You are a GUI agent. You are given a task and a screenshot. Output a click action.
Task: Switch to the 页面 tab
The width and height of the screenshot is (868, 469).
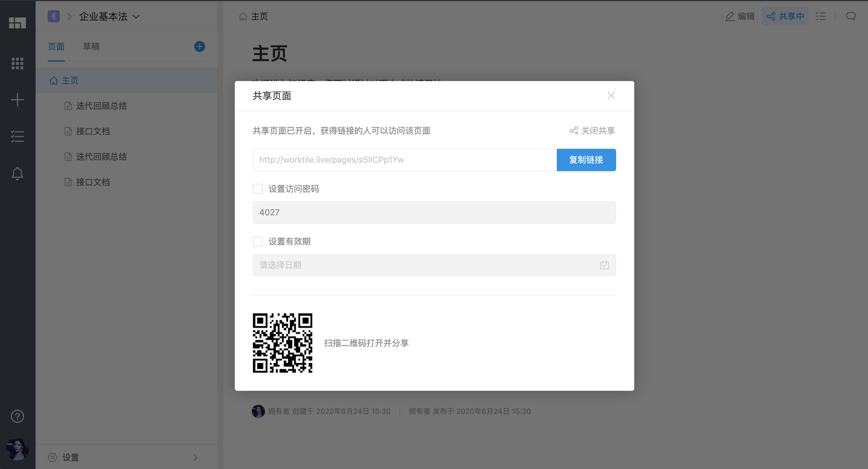(x=56, y=46)
